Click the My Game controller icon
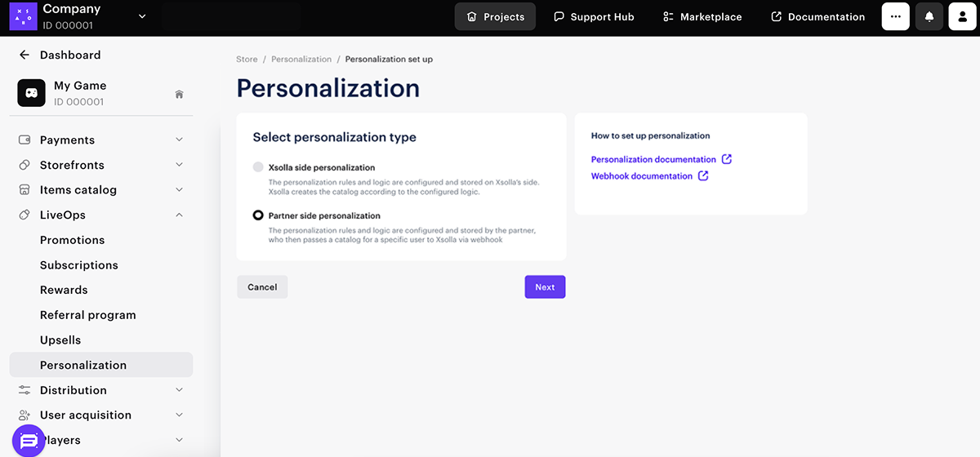Screen dimensions: 980x457 (x=31, y=93)
